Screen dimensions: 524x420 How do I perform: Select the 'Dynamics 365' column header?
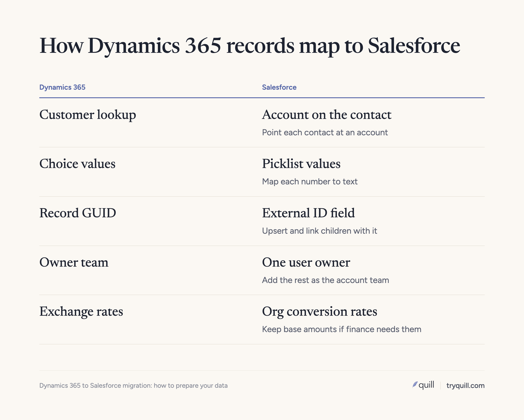pyautogui.click(x=62, y=87)
